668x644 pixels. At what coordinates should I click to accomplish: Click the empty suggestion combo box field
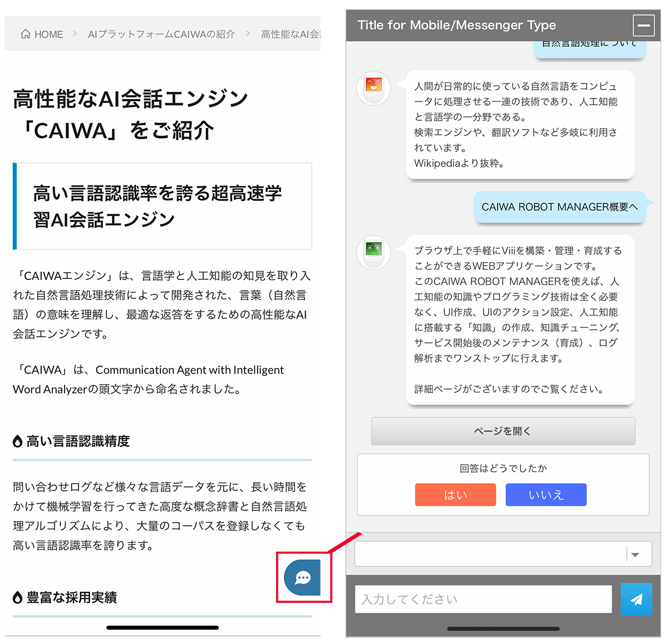click(x=490, y=554)
